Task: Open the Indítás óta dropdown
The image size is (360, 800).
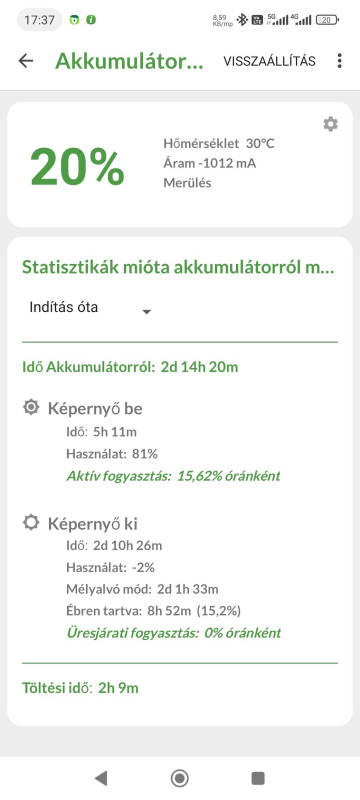Action: pos(90,308)
